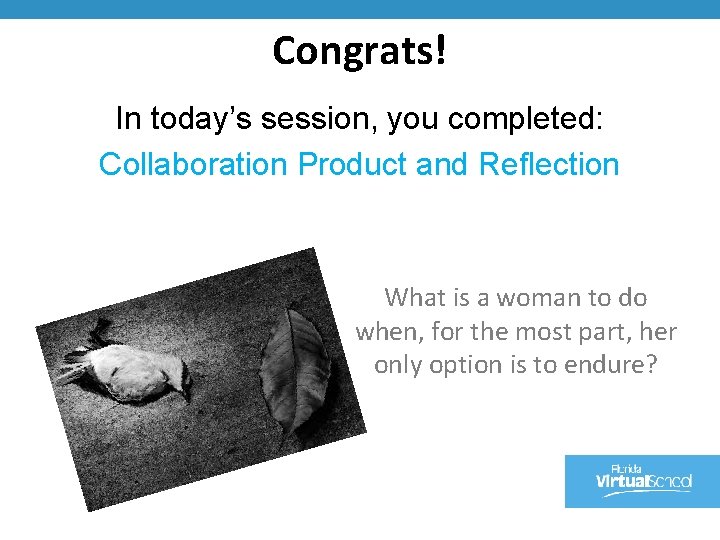
Task: Click the word "Virtual" in the logo
Action: 622,483
